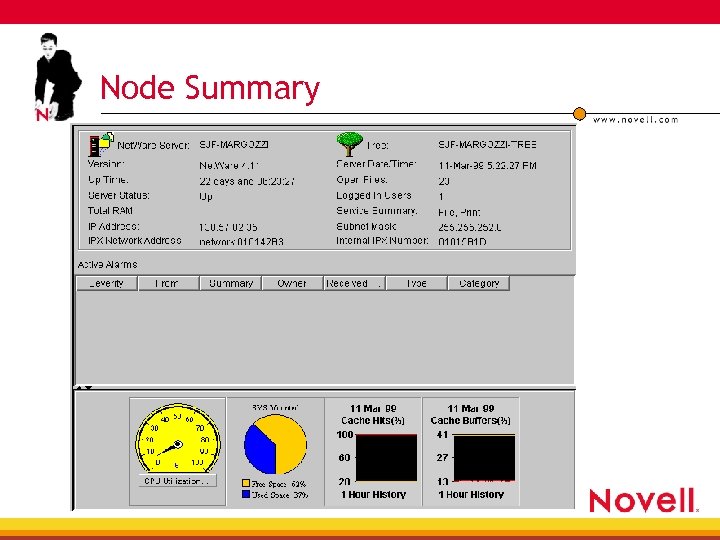The width and height of the screenshot is (720, 540).
Task: Click the Summary column header
Action: 231,284
